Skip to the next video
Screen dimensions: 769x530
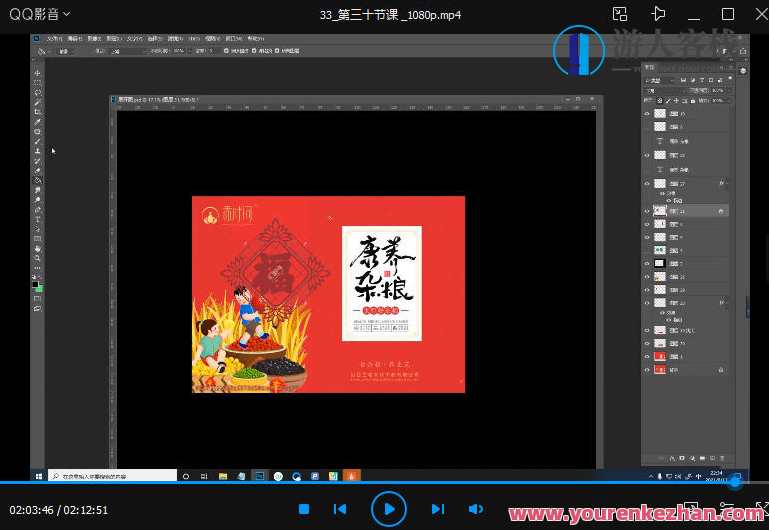point(438,509)
